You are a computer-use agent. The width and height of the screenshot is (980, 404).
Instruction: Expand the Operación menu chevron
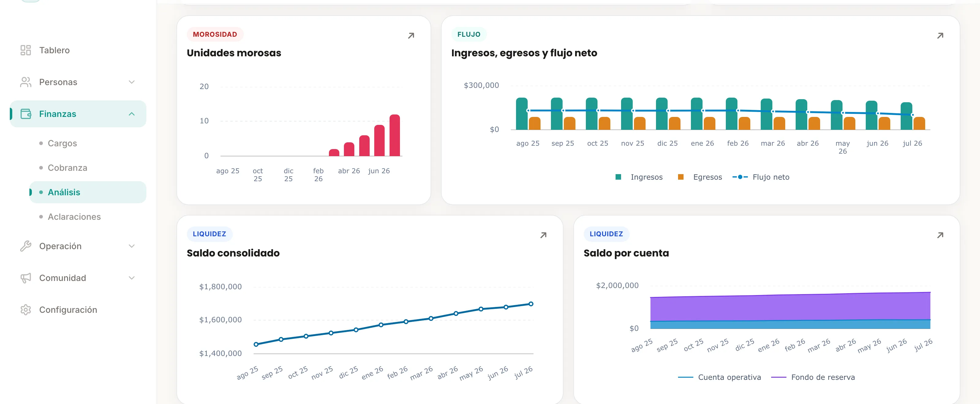coord(132,246)
